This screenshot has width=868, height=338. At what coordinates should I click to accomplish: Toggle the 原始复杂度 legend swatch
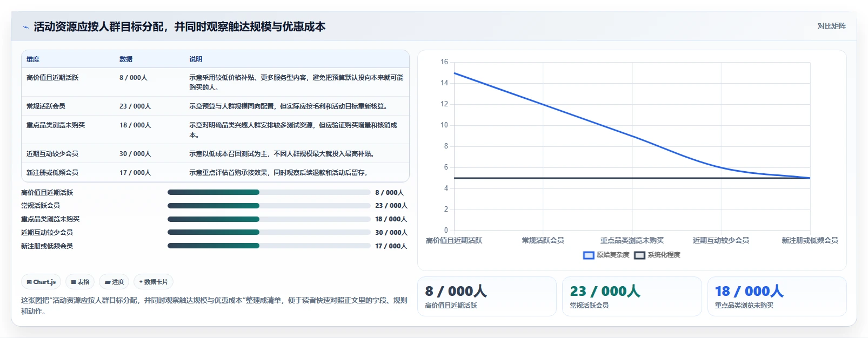[589, 255]
